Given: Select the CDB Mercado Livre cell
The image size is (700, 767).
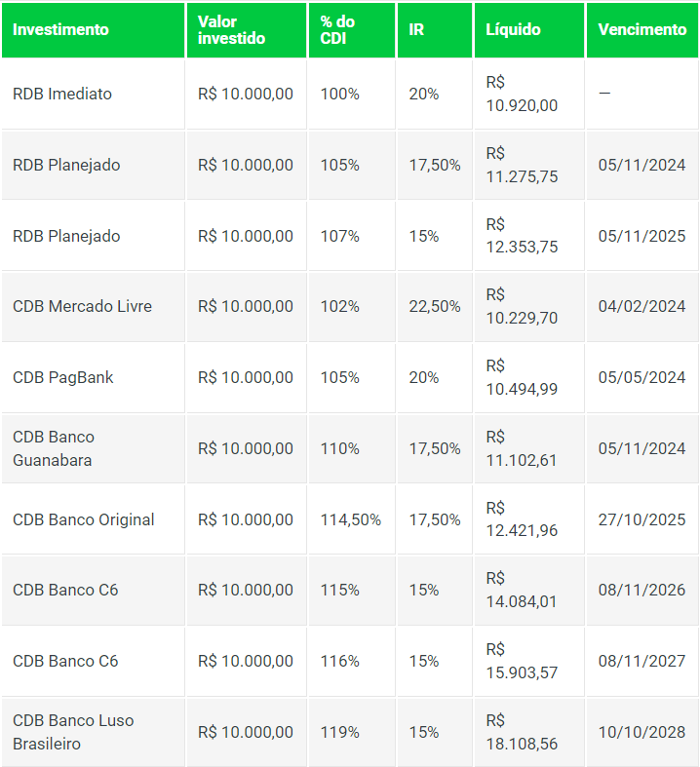Looking at the screenshot, I should pos(82,306).
